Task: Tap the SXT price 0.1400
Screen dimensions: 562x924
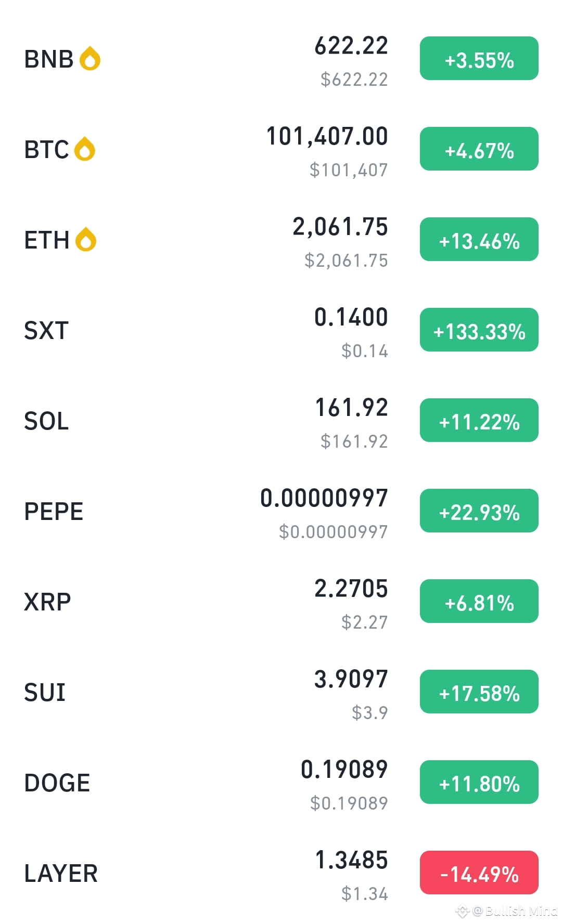Action: pyautogui.click(x=351, y=317)
